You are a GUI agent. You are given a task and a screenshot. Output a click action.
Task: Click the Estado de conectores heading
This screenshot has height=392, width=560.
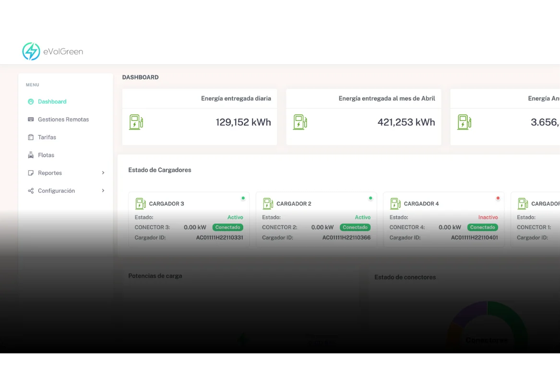[x=405, y=277]
